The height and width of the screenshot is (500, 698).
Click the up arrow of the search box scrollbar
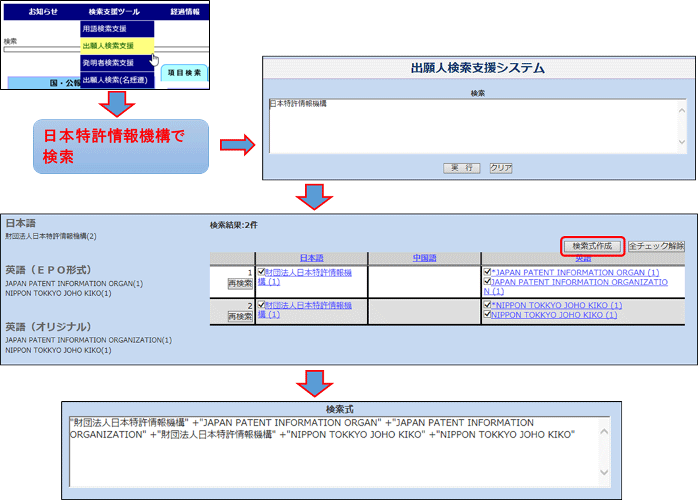[682, 110]
